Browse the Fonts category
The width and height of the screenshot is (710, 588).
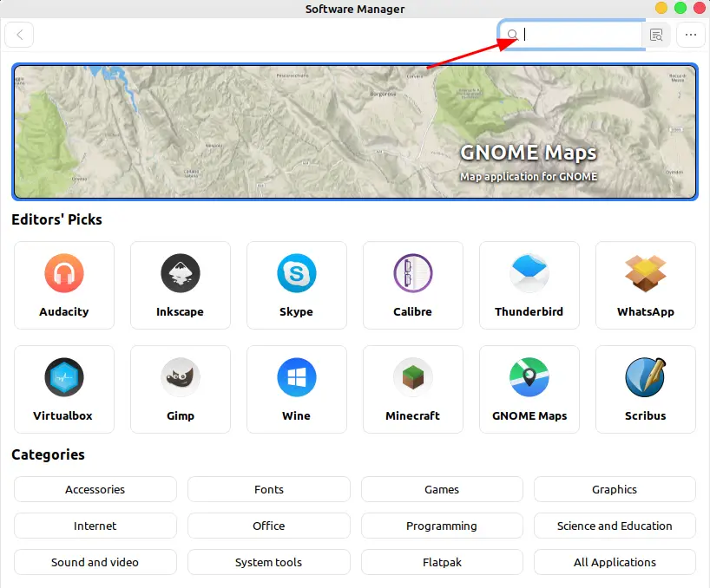pyautogui.click(x=269, y=489)
